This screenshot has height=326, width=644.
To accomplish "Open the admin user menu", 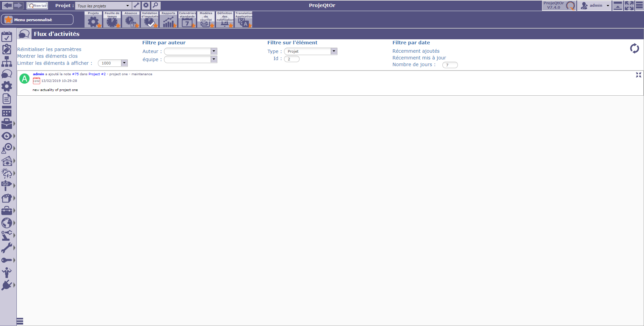I will tap(594, 5).
